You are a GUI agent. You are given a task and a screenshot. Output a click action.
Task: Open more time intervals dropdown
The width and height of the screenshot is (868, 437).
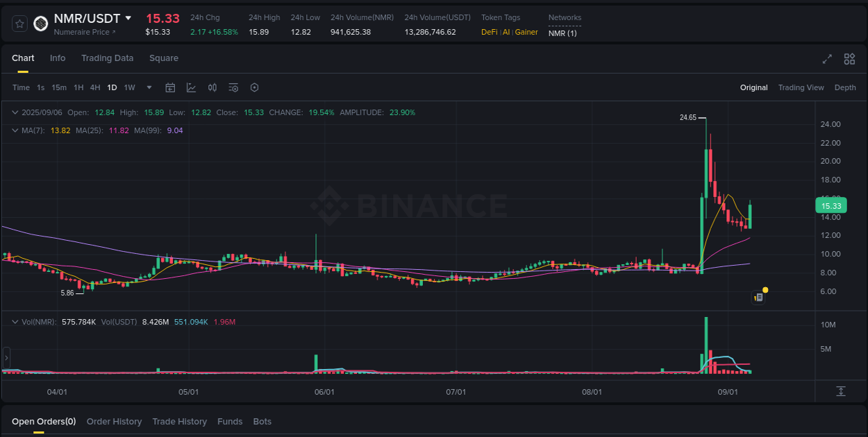click(x=149, y=87)
